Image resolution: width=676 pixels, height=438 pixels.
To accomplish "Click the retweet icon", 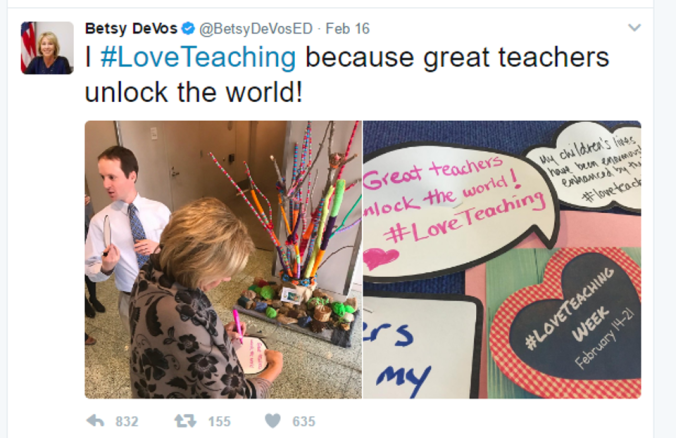I will click(185, 421).
